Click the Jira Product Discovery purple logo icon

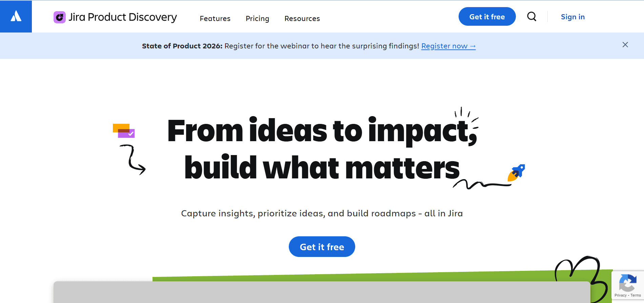(60, 17)
